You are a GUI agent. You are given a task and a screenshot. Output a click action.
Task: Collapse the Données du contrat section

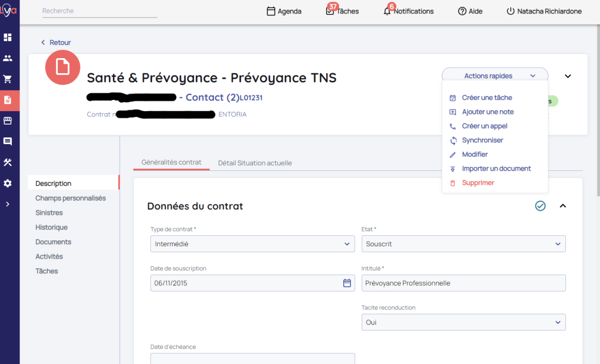pos(563,206)
